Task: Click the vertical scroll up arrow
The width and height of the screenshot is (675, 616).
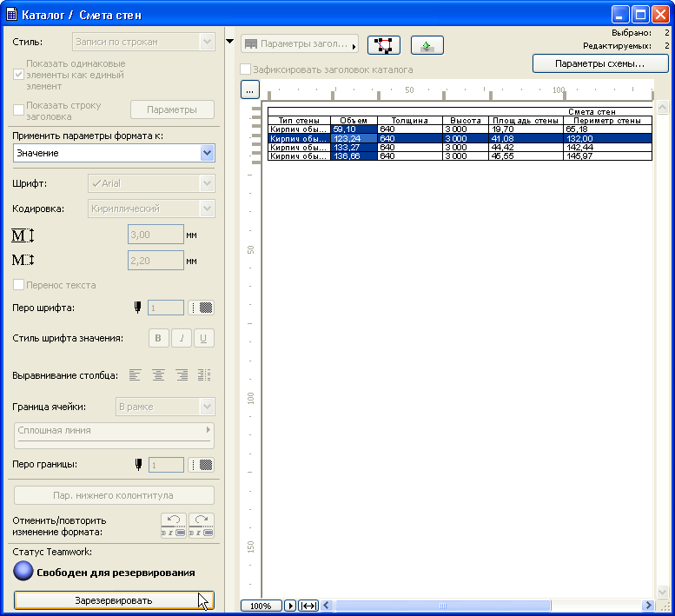Action: click(x=663, y=107)
